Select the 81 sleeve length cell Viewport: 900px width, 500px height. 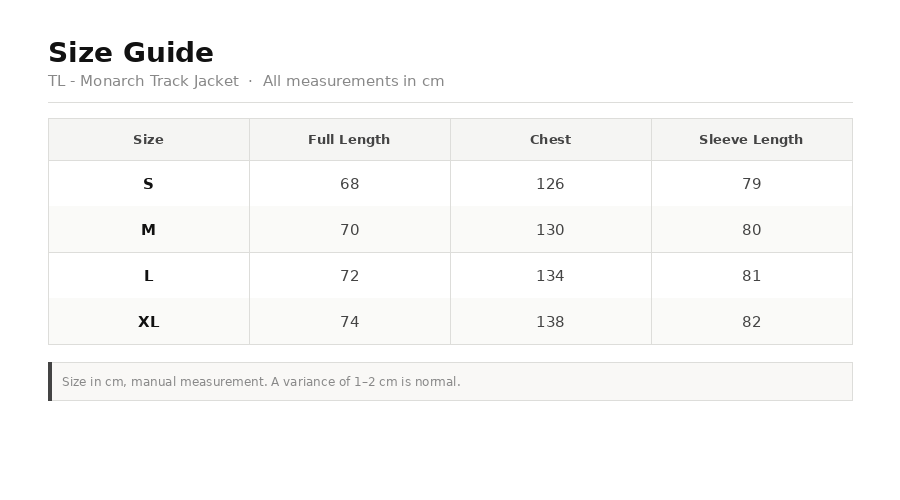(751, 276)
